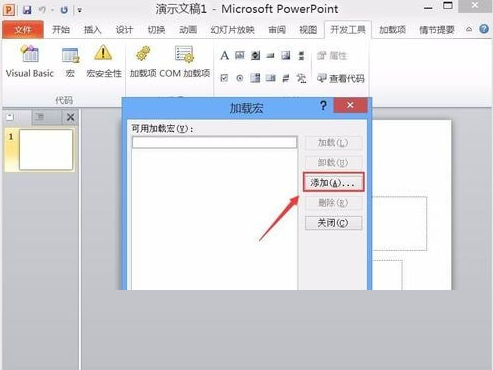
Task: Switch to the 审阅 tab
Action: tap(277, 30)
